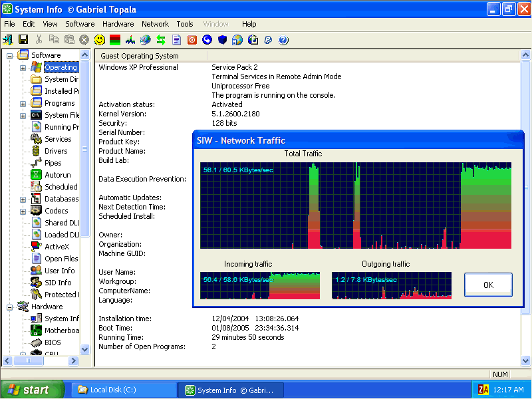Click the blue shield toolbar icon
Viewport: 532px width, 399px height.
coord(222,40)
